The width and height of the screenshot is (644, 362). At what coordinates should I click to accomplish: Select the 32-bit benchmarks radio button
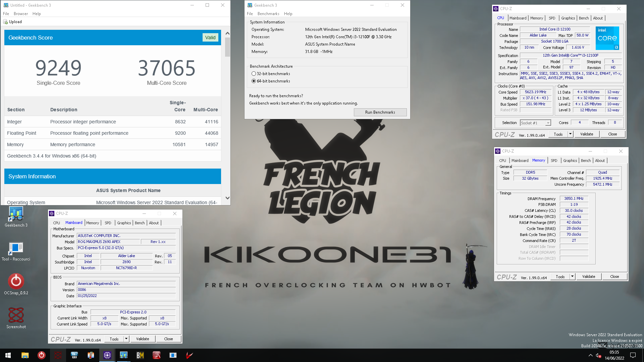click(254, 74)
